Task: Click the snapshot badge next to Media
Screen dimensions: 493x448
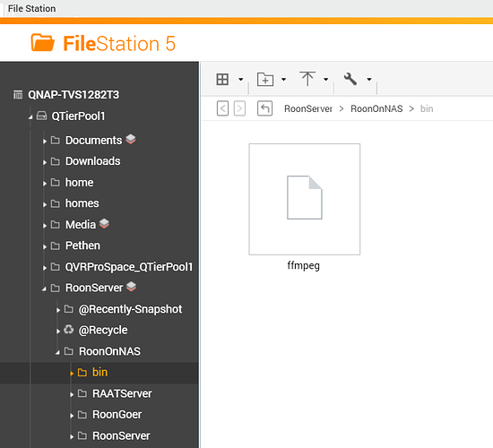Action: pyautogui.click(x=104, y=223)
